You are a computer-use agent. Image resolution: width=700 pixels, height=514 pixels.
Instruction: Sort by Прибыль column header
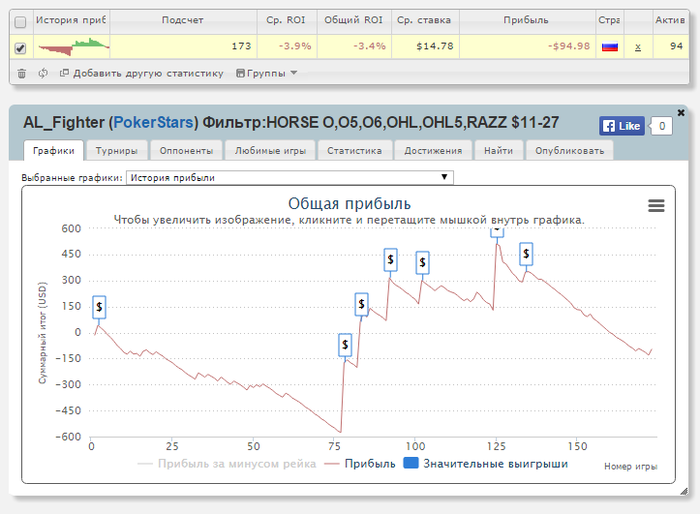click(526, 20)
